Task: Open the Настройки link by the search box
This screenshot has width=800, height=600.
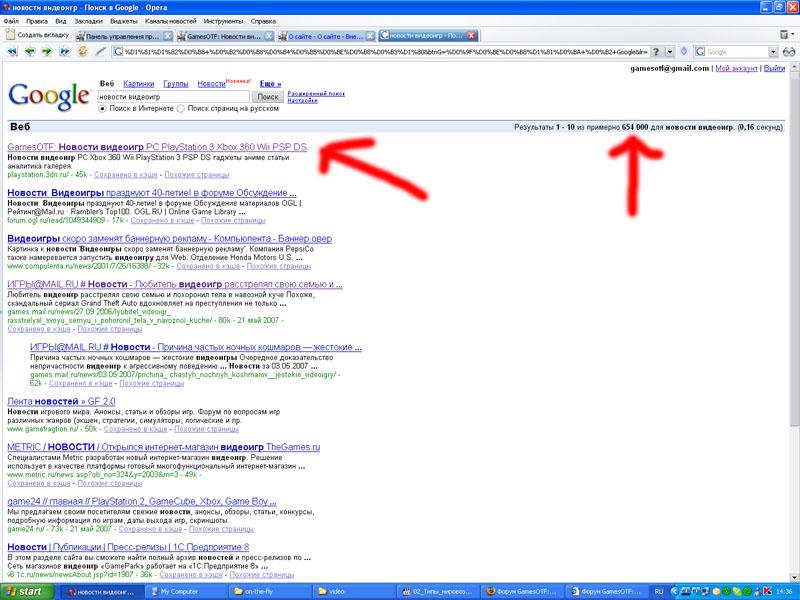Action: click(302, 101)
